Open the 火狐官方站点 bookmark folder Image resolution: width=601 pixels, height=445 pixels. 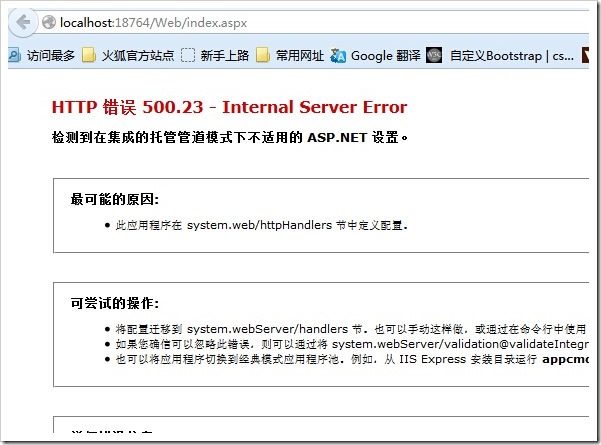pyautogui.click(x=128, y=56)
